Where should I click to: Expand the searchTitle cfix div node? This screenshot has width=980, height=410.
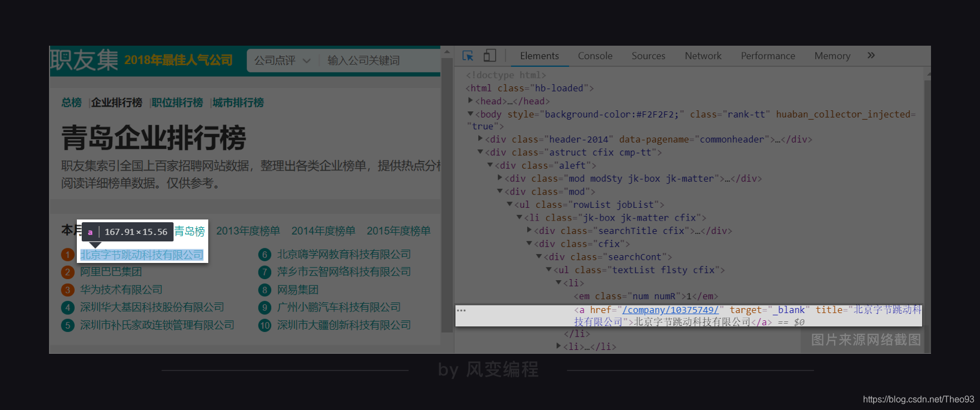coord(530,230)
